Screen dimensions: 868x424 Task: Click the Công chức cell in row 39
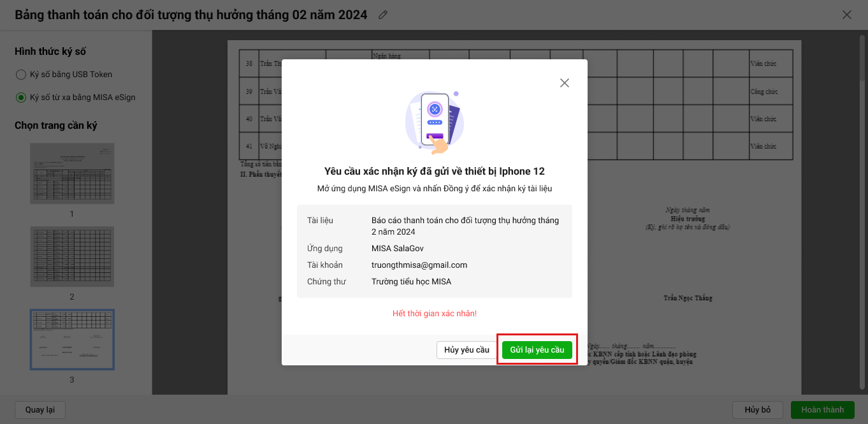coord(770,92)
